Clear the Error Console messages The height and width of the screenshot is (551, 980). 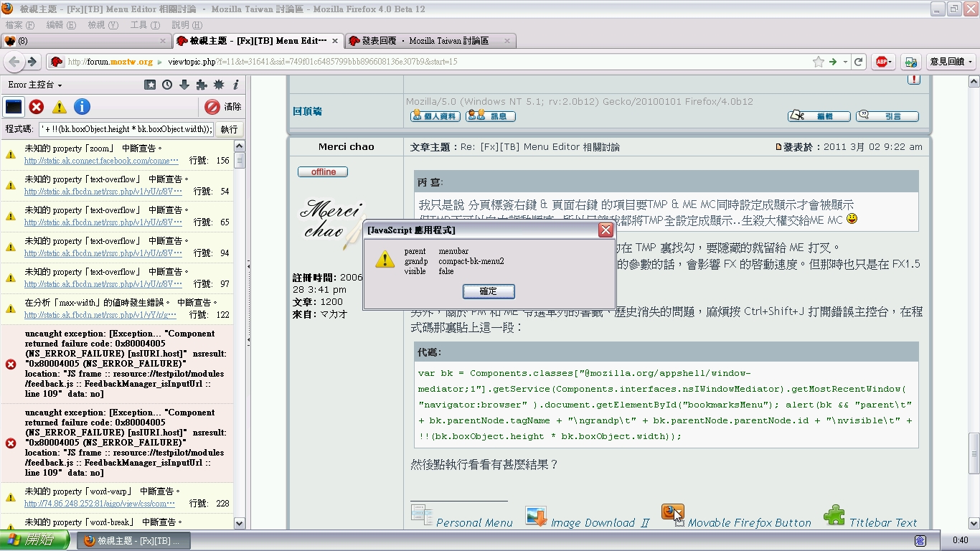[223, 107]
